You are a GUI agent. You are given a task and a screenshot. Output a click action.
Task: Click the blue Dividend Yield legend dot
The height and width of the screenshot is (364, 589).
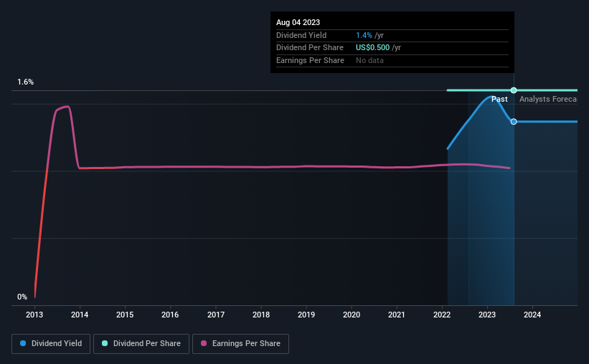click(x=23, y=343)
